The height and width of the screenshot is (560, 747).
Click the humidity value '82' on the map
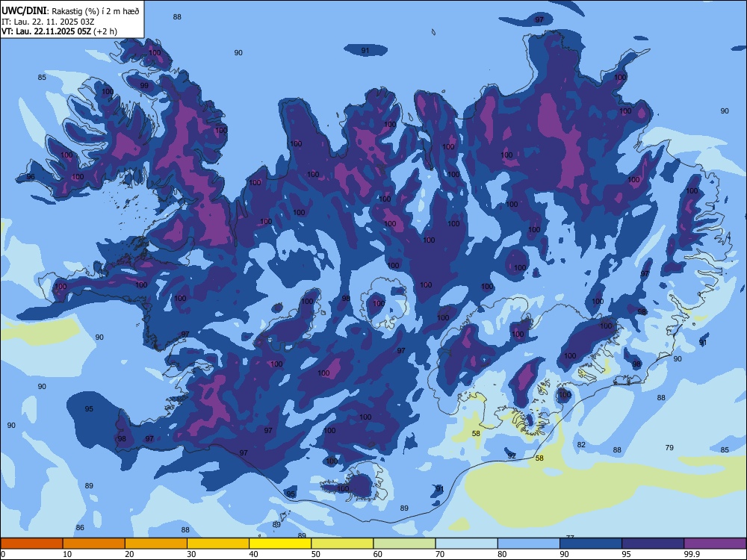click(581, 445)
